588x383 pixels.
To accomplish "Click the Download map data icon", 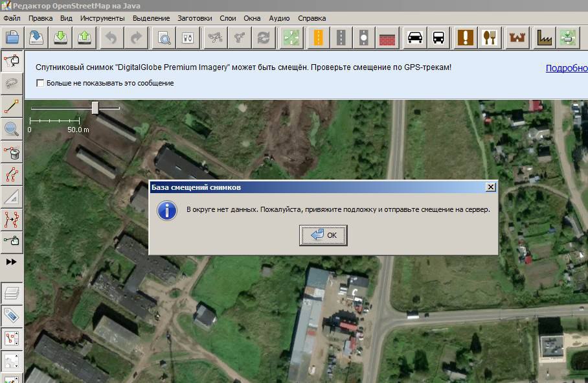I will 60,38.
